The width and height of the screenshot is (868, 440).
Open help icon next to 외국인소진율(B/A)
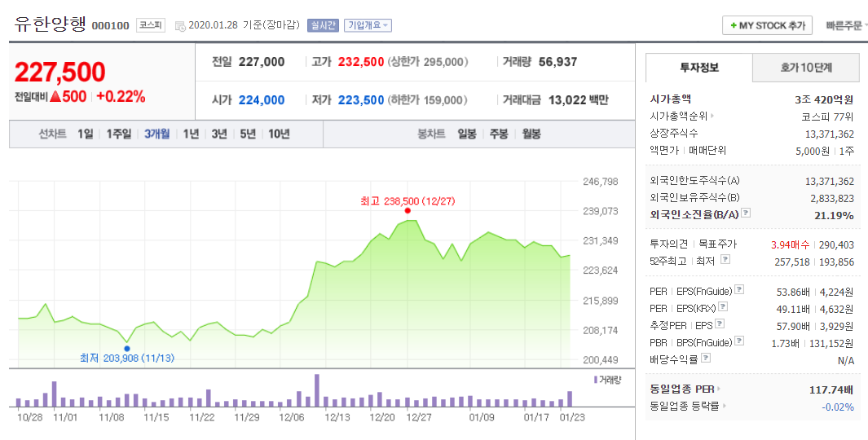[746, 213]
